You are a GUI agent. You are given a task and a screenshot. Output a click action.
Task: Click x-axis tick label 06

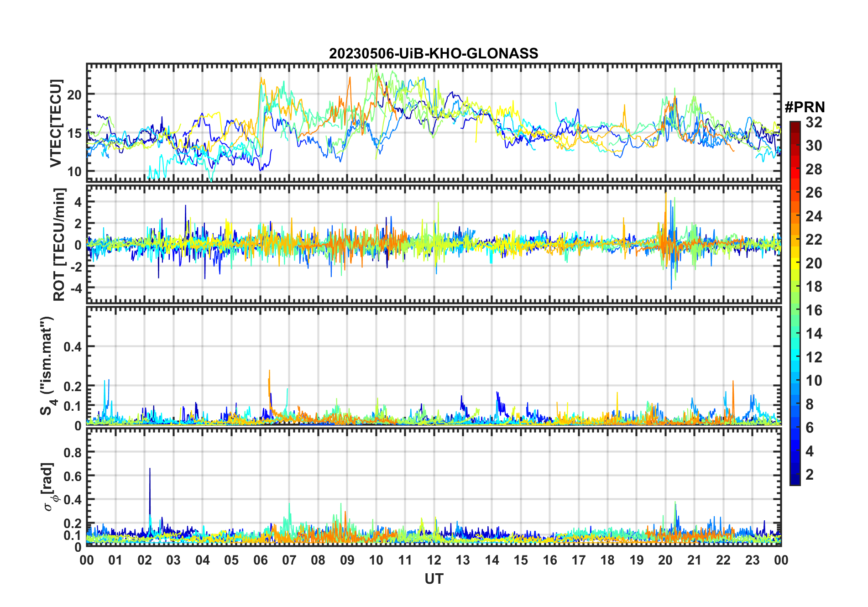pyautogui.click(x=260, y=560)
